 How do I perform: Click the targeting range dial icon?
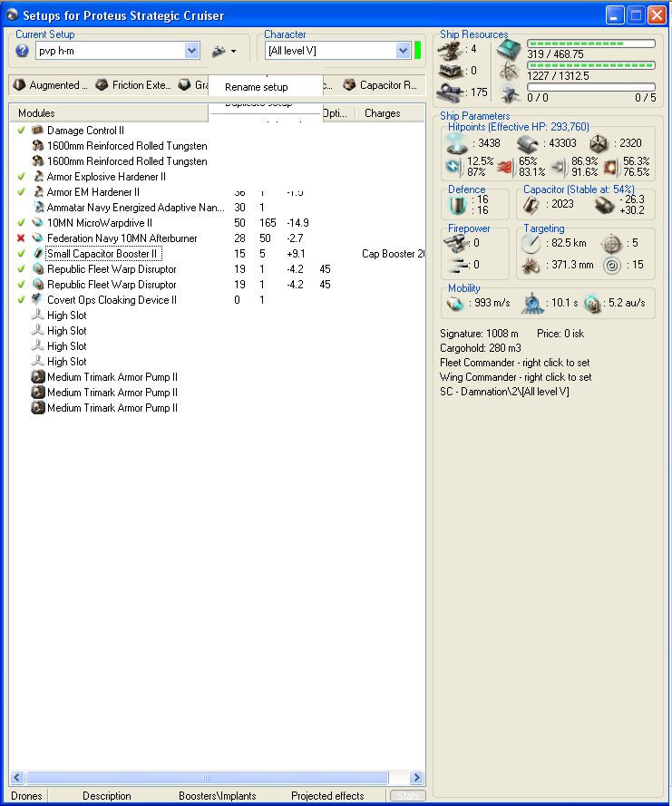coord(531,244)
